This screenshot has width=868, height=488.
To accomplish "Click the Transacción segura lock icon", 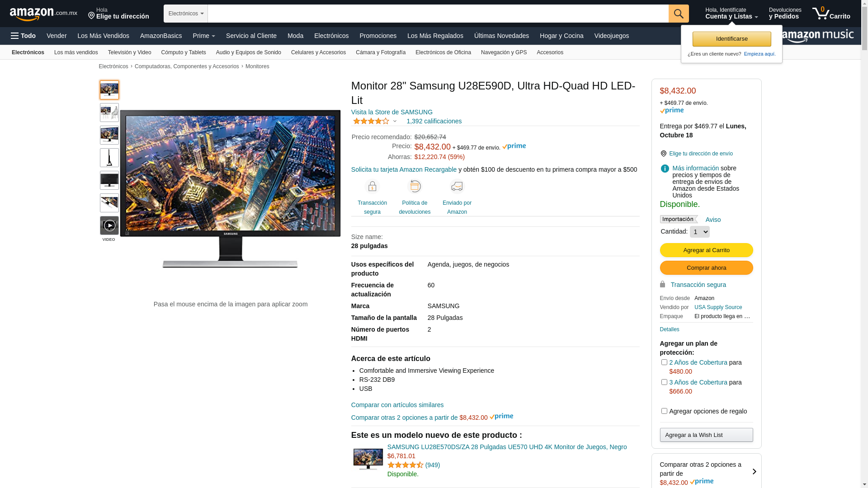I will (x=372, y=187).
